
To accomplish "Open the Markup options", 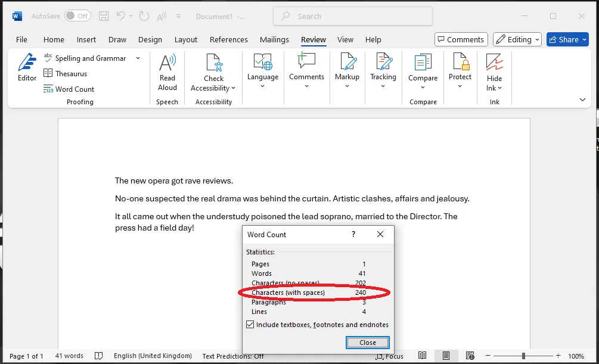I will (347, 71).
